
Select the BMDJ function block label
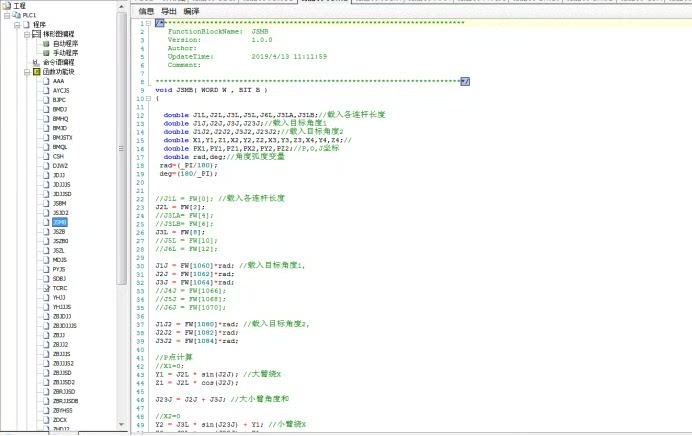[x=60, y=109]
